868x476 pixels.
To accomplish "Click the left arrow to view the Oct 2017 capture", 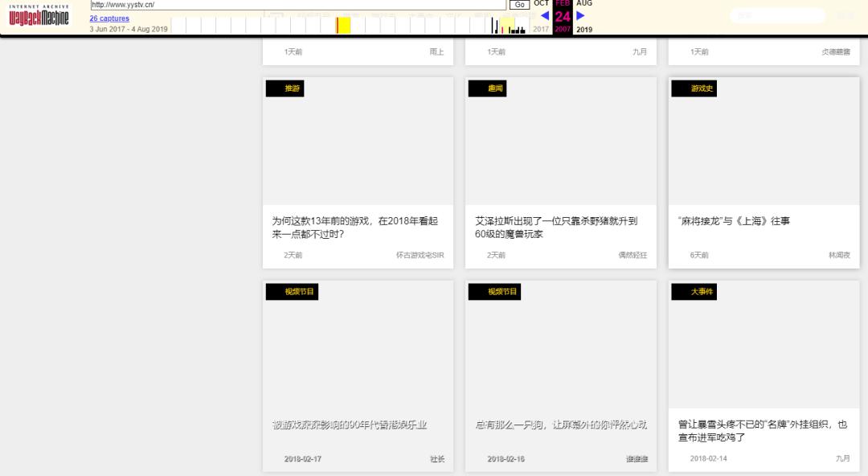I will pos(546,15).
